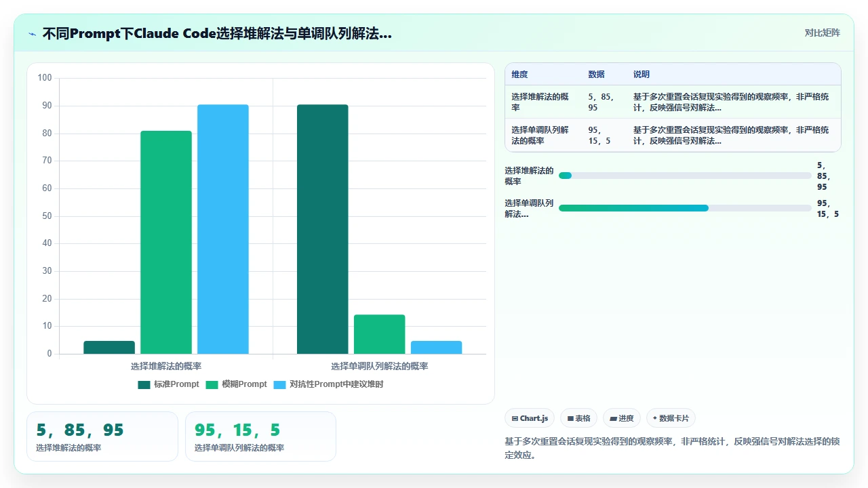Click the light blue bar in 单调队列 group
868x488 pixels.
point(437,347)
